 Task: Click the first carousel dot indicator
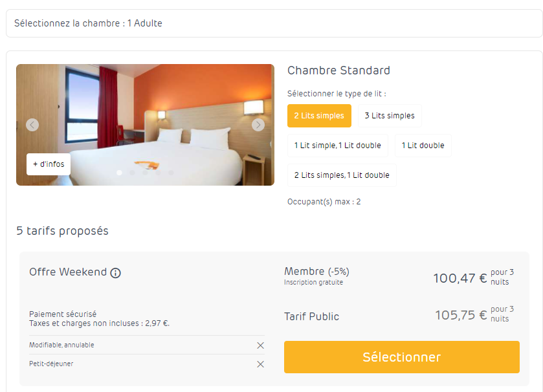(x=119, y=173)
